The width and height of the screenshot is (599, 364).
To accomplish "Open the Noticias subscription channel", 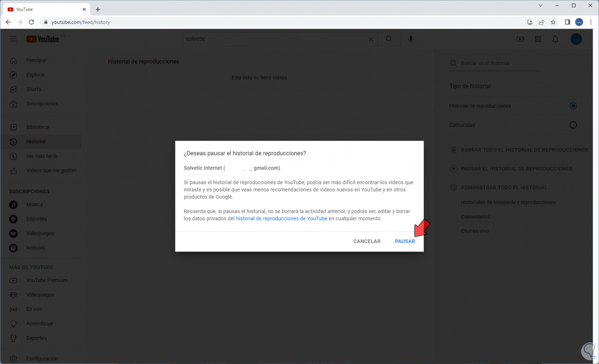I will point(41,248).
